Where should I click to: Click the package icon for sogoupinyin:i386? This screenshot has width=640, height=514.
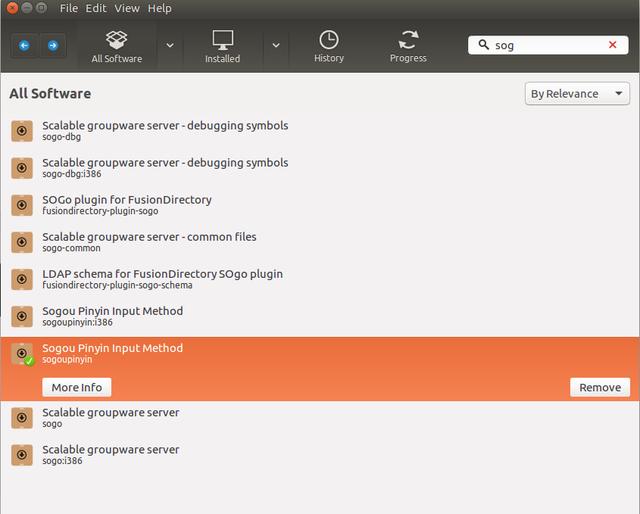point(22,316)
